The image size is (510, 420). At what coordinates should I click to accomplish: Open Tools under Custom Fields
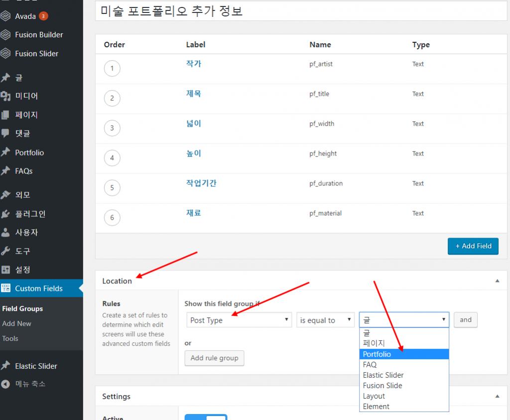pos(10,338)
